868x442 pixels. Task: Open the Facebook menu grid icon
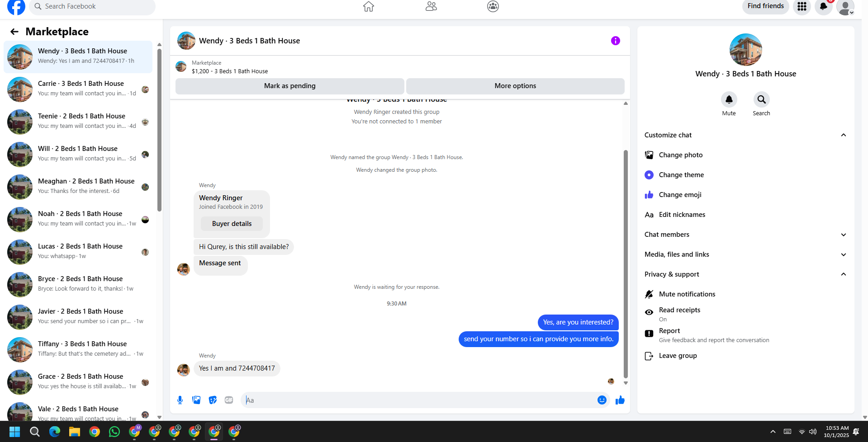pos(802,6)
